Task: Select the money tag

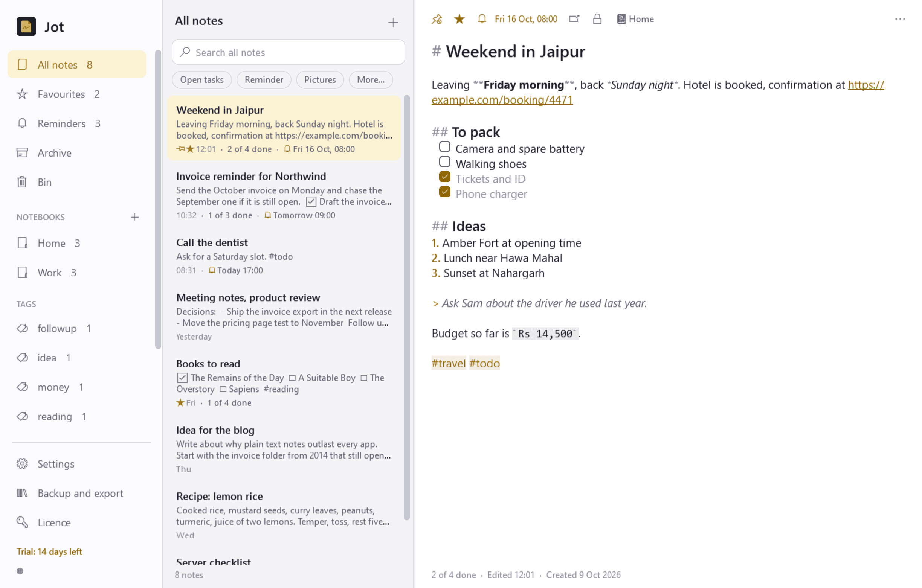Action: (x=76, y=387)
